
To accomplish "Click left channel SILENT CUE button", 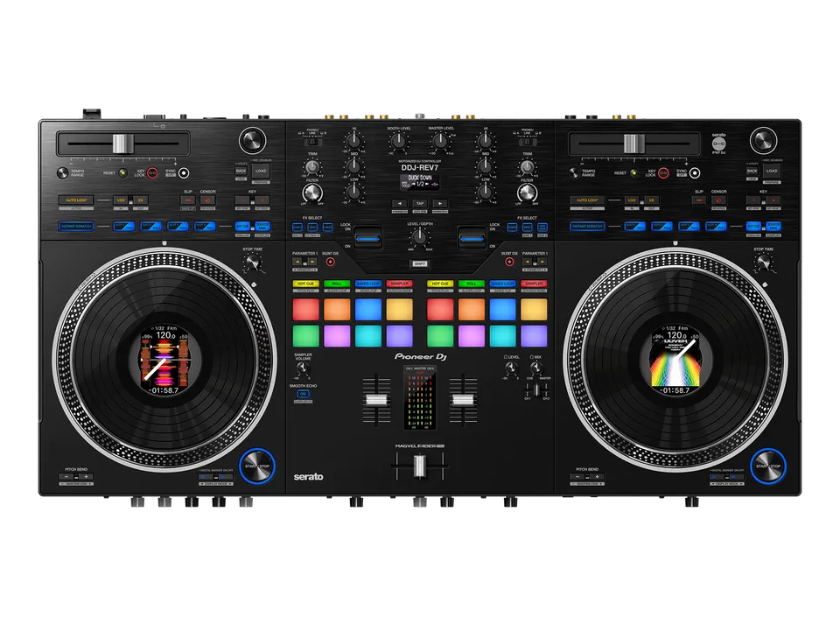I will click(330, 262).
